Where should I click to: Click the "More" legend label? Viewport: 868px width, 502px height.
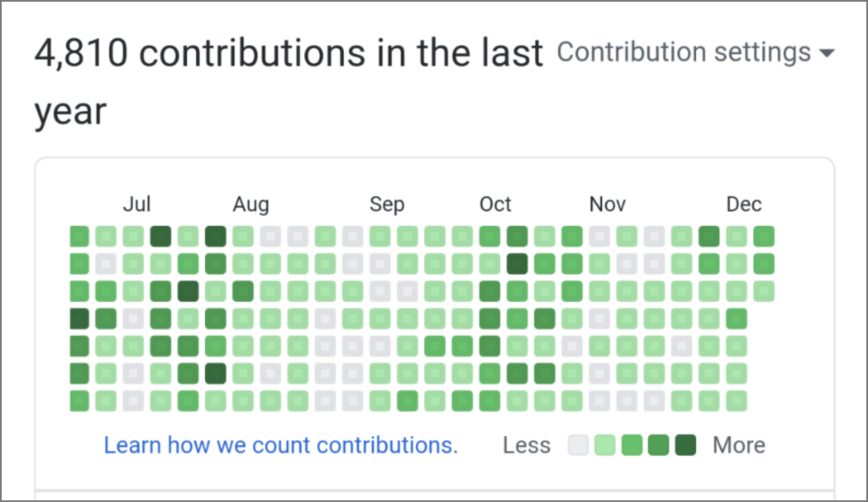tap(739, 445)
